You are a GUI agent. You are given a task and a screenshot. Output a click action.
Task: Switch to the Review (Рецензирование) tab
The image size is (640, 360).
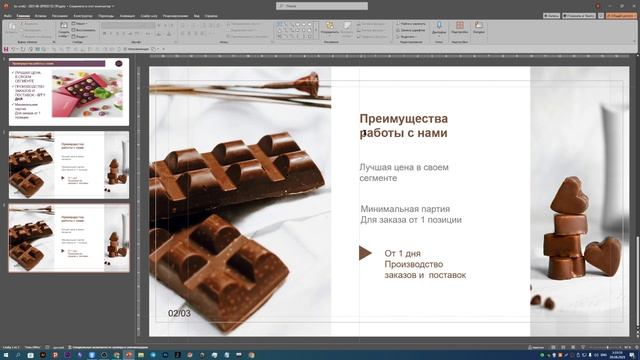coord(176,16)
